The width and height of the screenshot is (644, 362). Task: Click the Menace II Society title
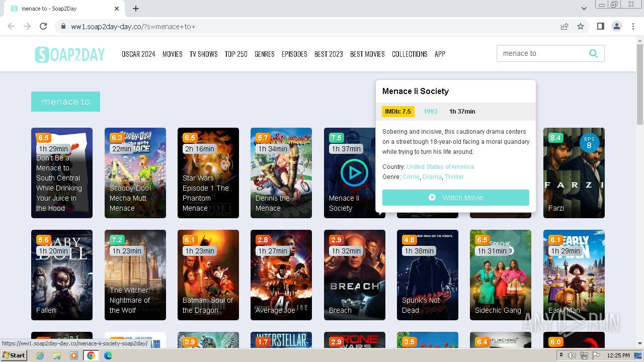point(416,91)
